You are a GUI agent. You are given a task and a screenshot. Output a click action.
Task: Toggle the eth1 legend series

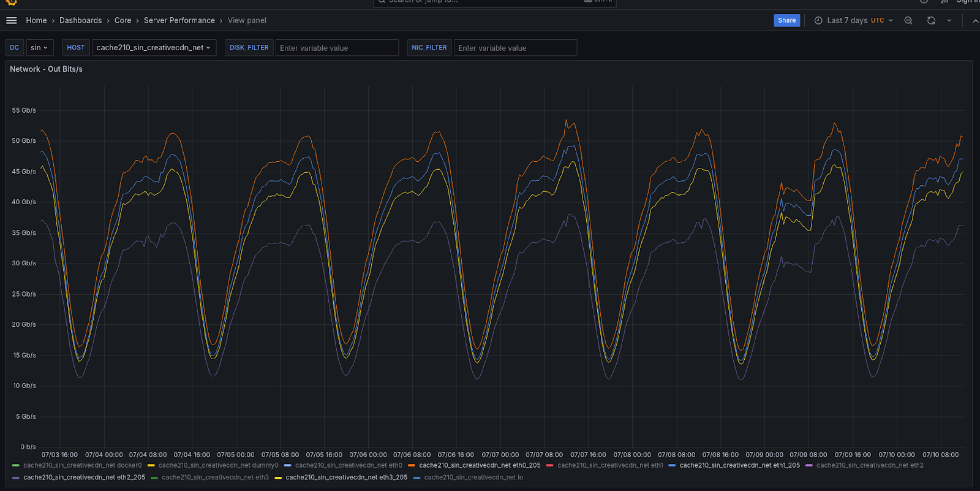click(x=610, y=465)
